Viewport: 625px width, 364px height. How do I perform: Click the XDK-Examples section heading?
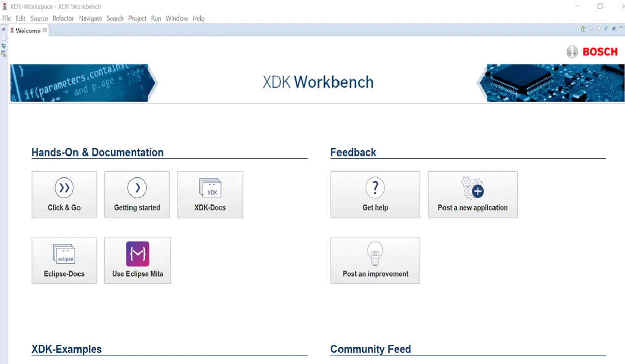pos(67,350)
